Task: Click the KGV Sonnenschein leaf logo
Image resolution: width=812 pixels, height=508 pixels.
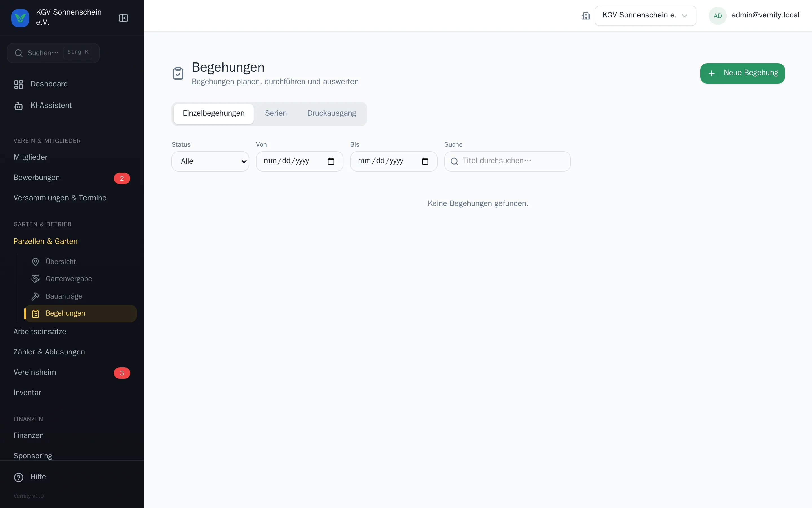Action: click(20, 18)
